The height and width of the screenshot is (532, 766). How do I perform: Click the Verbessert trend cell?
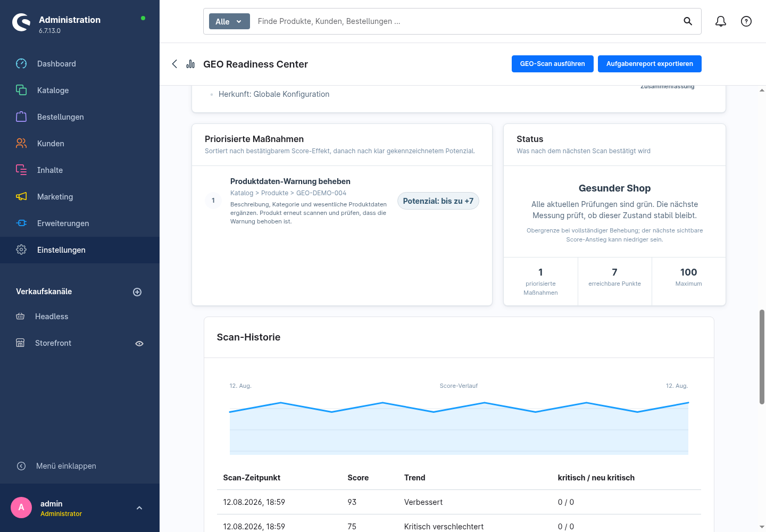click(423, 502)
